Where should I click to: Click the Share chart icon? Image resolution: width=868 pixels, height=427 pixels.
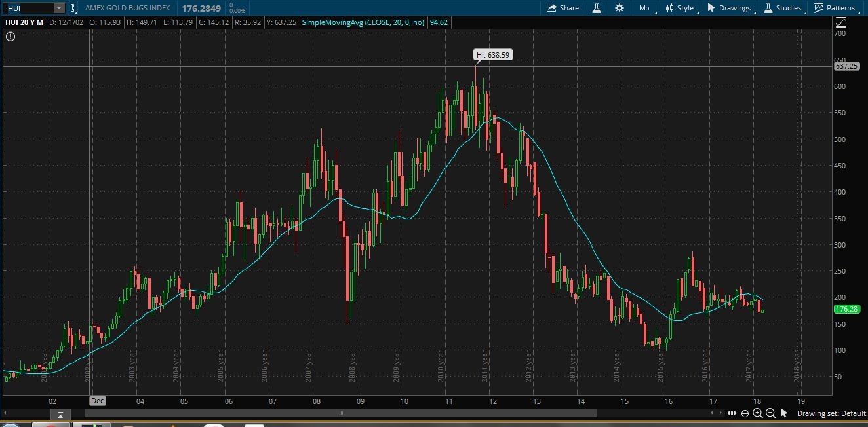coord(563,8)
